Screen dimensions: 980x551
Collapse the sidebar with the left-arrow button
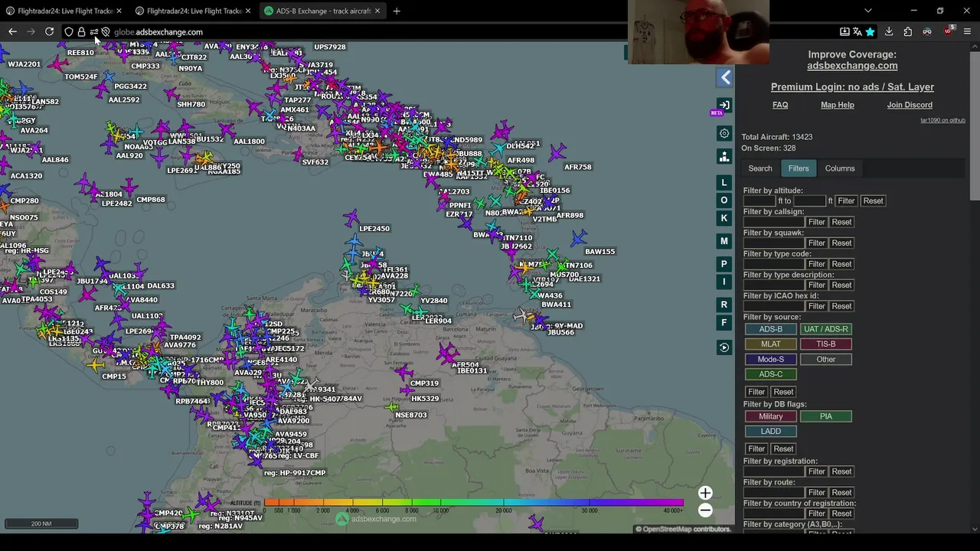725,77
